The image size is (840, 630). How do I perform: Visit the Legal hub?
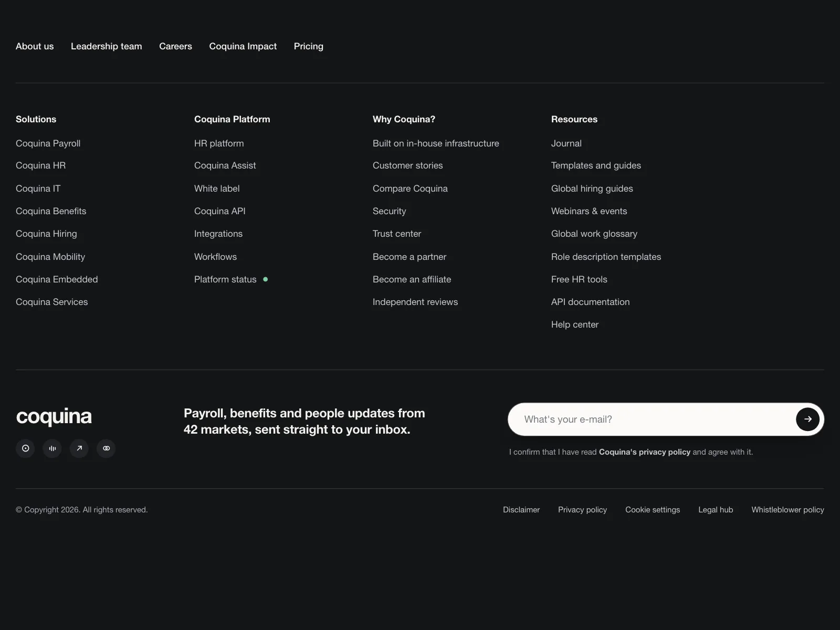pos(716,510)
